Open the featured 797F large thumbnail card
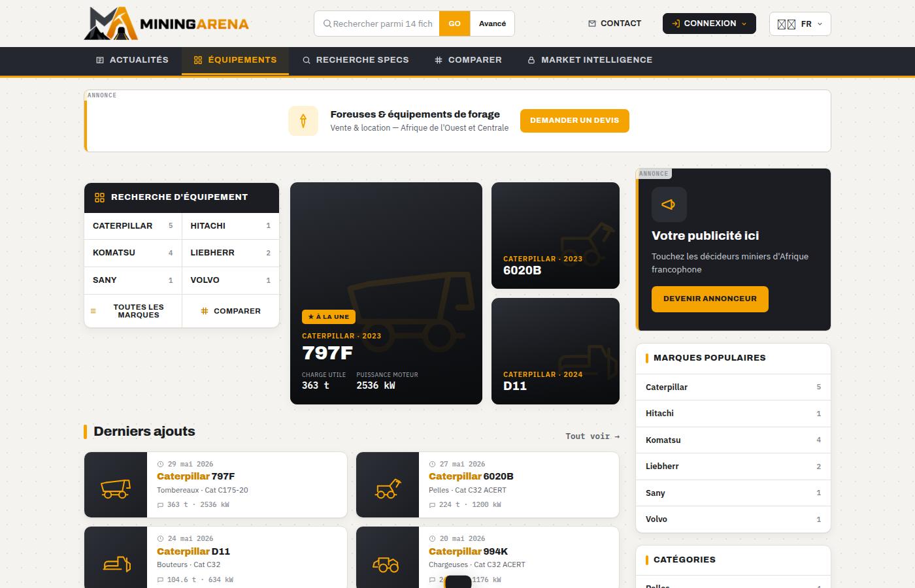This screenshot has width=915, height=588. click(x=386, y=293)
